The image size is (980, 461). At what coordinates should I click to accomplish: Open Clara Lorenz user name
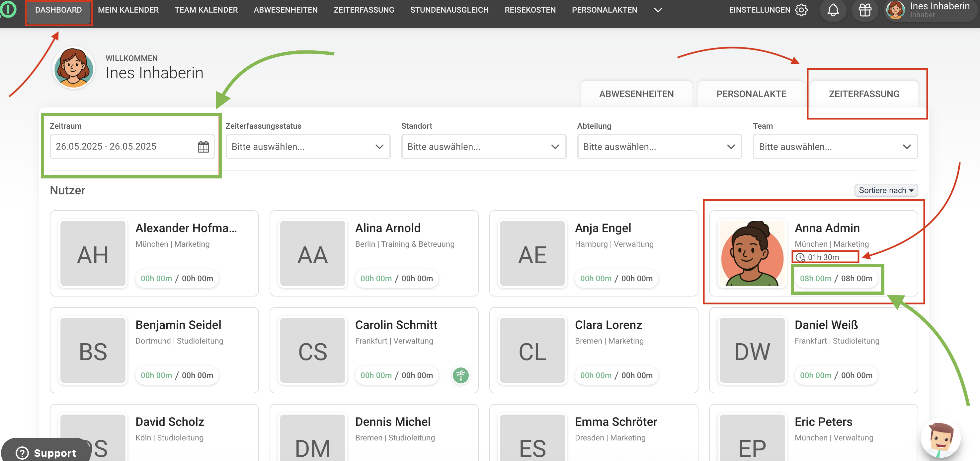608,325
